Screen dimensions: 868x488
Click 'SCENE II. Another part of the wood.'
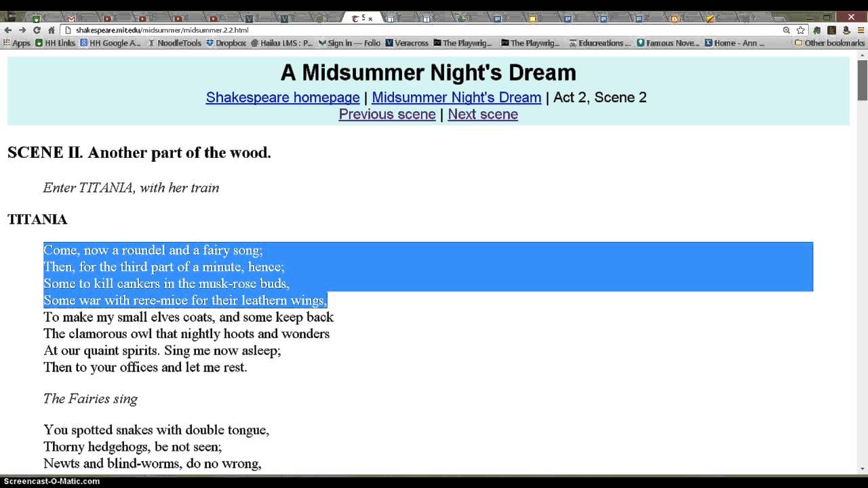click(139, 152)
